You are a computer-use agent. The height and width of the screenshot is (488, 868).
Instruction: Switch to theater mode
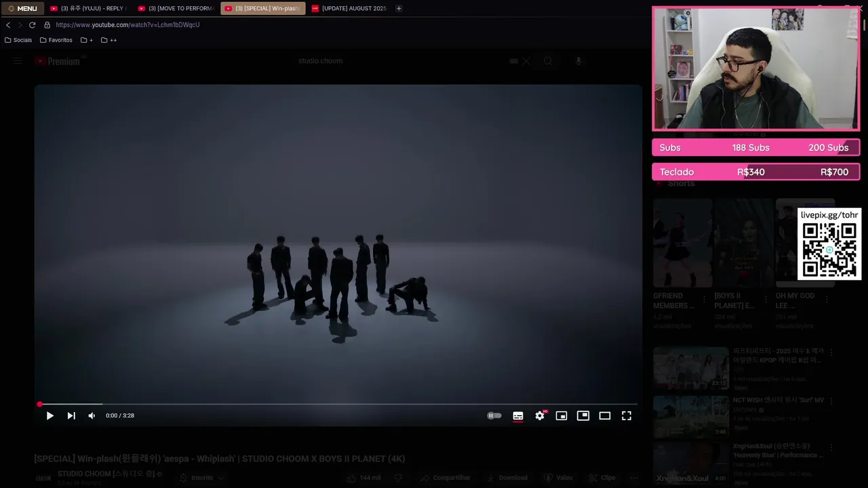(605, 415)
